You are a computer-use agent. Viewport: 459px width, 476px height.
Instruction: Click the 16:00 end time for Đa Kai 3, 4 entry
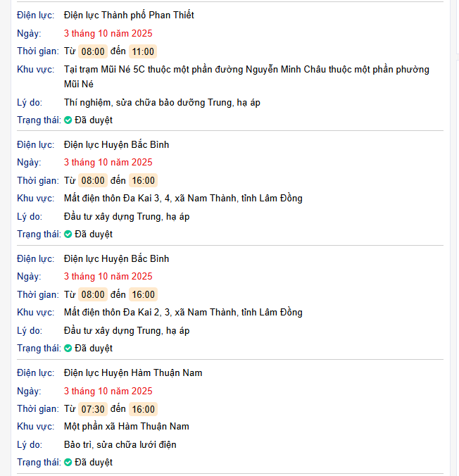click(143, 181)
